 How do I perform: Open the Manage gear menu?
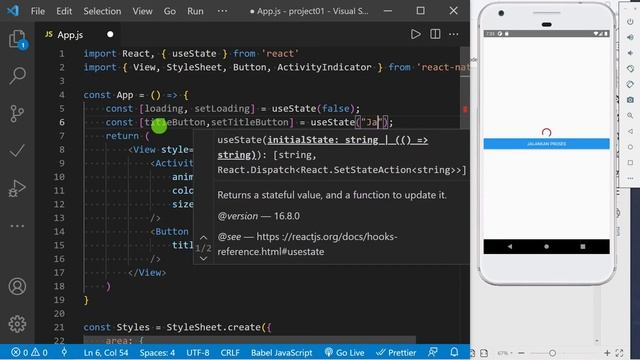pyautogui.click(x=17, y=324)
